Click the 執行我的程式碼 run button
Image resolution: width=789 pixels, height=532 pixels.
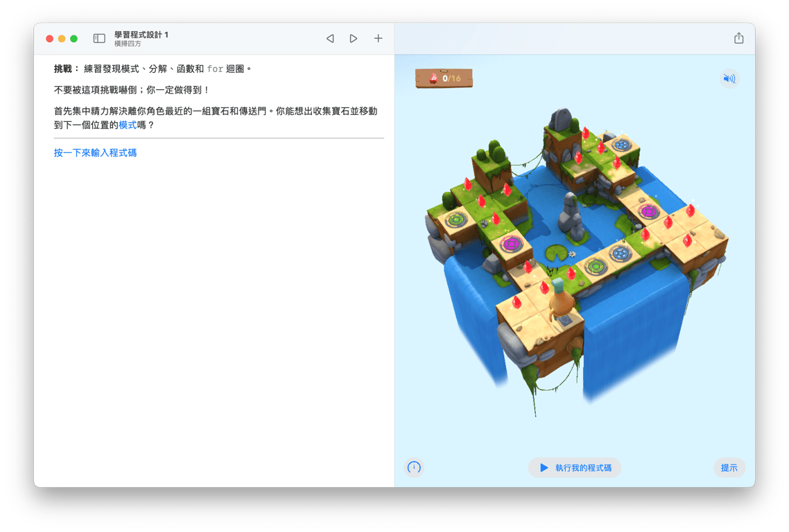575,468
